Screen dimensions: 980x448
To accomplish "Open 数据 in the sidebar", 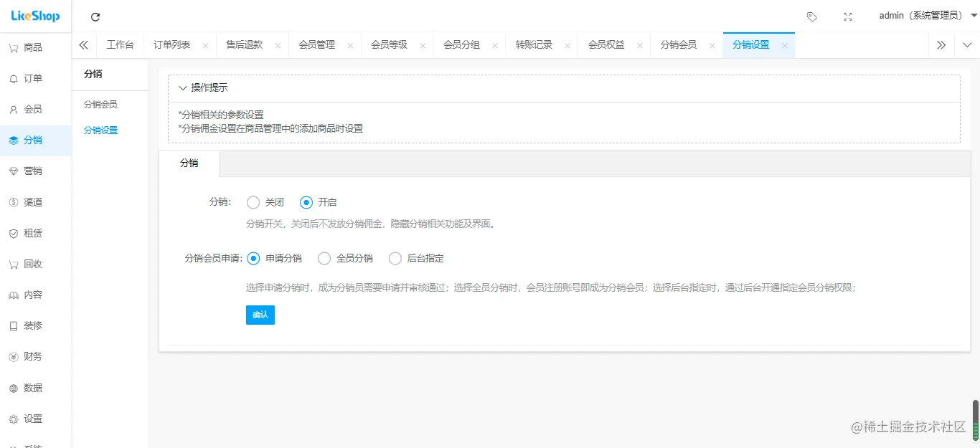I will coord(36,388).
